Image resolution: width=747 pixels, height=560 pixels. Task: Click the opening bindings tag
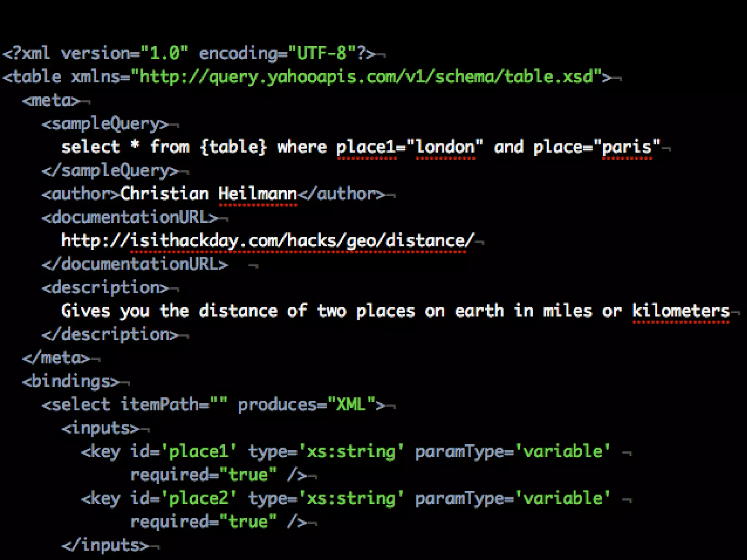[71, 381]
